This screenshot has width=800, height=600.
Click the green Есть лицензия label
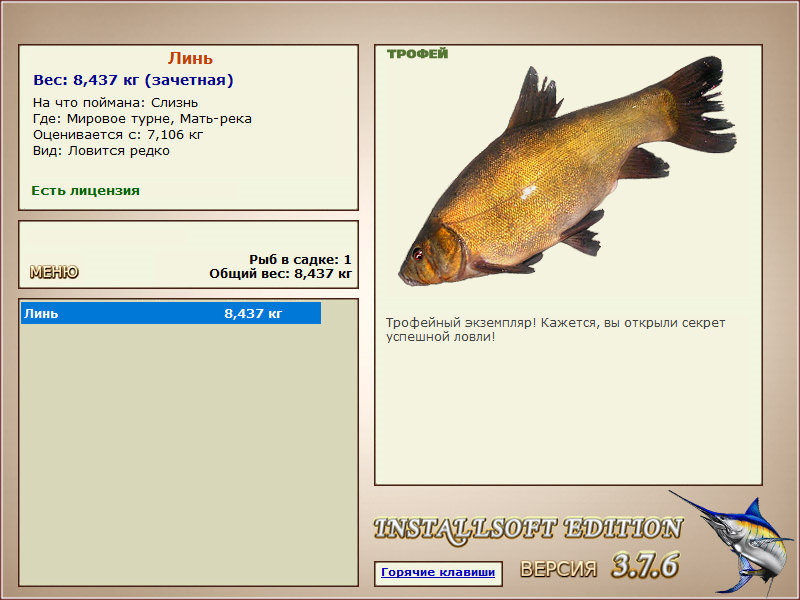click(x=85, y=191)
